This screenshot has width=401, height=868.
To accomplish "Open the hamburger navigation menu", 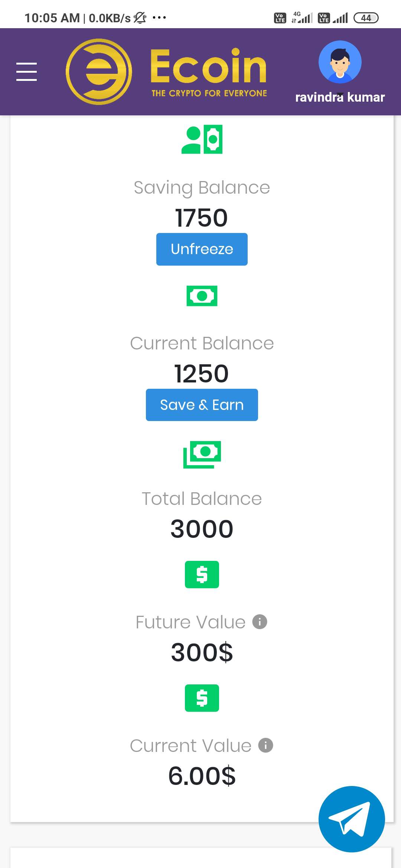I will (27, 72).
